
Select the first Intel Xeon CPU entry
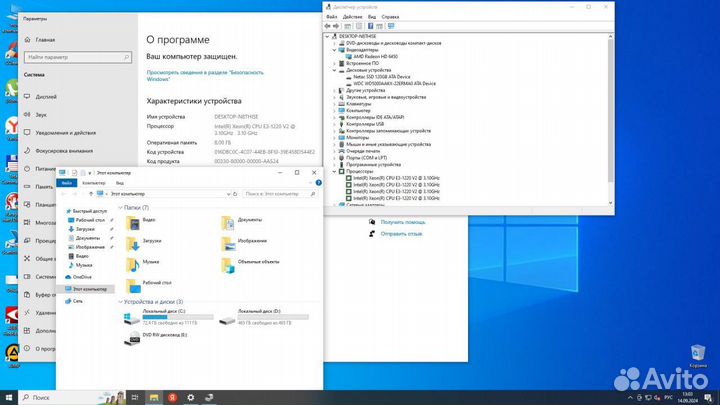tap(396, 178)
